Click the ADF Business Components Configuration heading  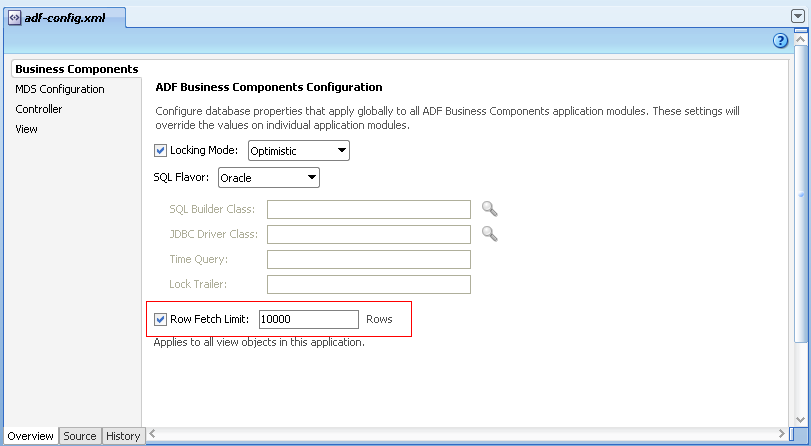[269, 87]
